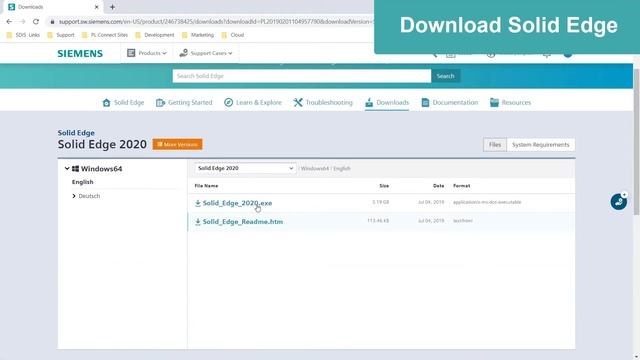The image size is (640, 360).
Task: Click the browser forward arrow
Action: click(x=22, y=22)
